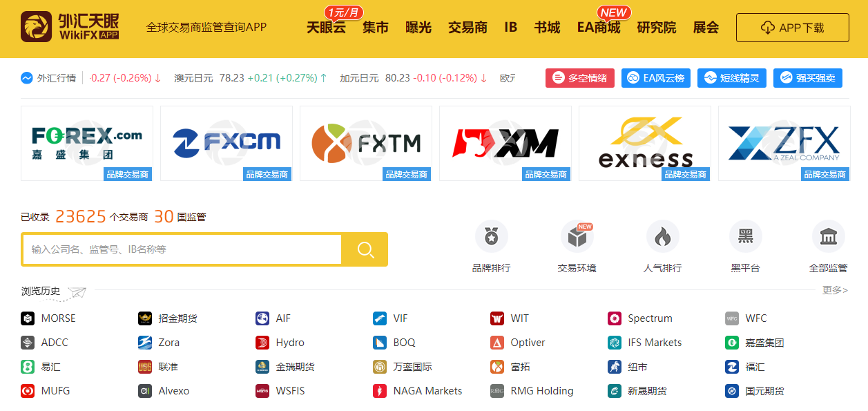Click the 短线精灵 button
This screenshot has height=411, width=868.
coord(732,78)
